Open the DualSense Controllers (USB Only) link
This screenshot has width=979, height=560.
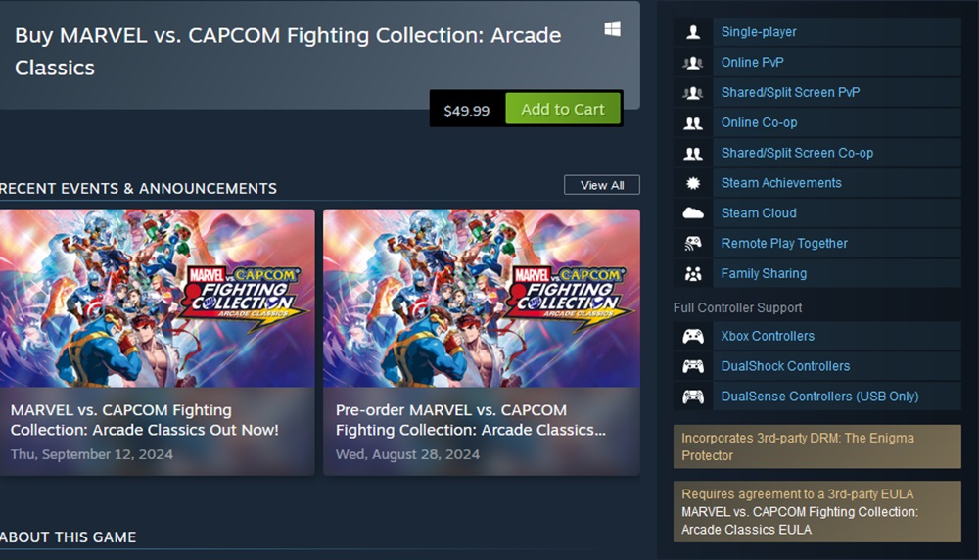[x=819, y=397]
